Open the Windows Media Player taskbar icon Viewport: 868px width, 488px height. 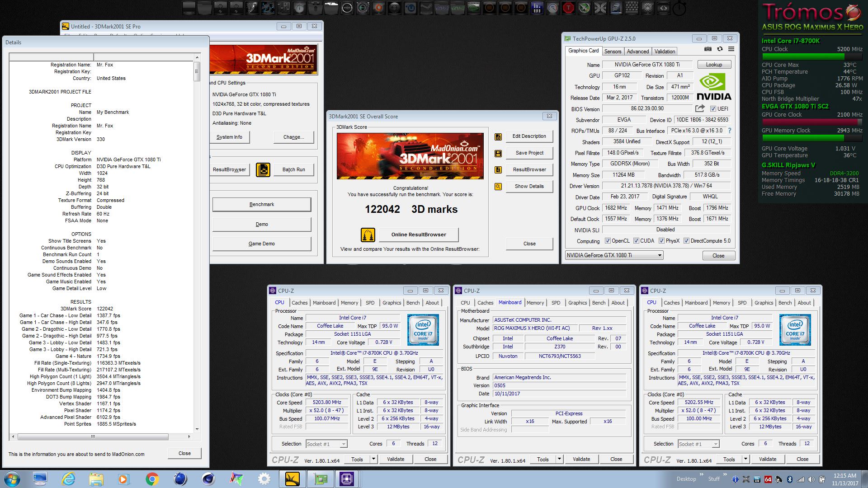click(x=123, y=479)
